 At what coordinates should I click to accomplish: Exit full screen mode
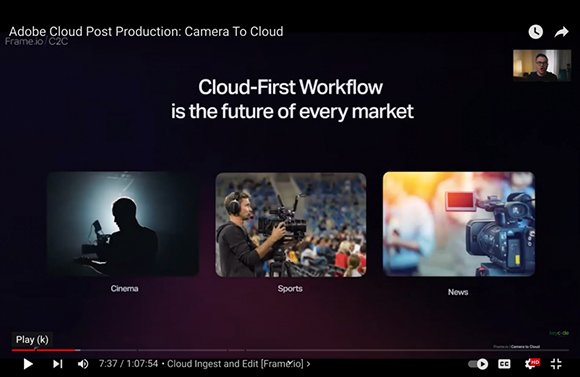click(x=556, y=364)
